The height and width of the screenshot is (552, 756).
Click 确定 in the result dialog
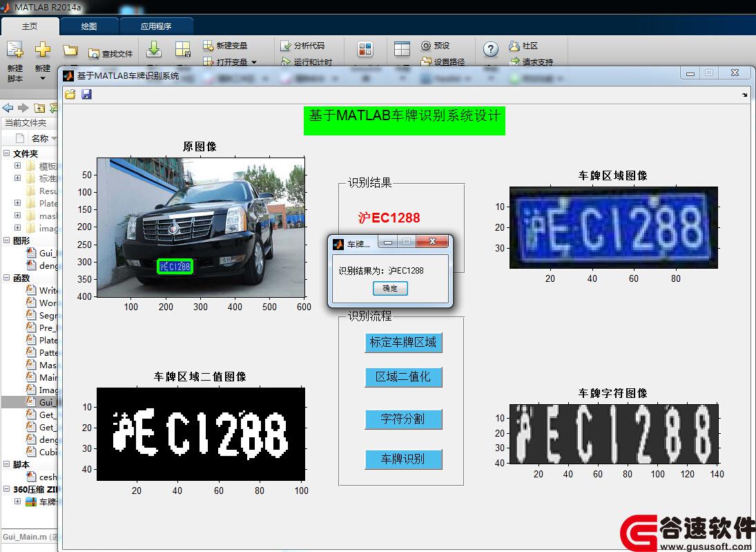[390, 289]
